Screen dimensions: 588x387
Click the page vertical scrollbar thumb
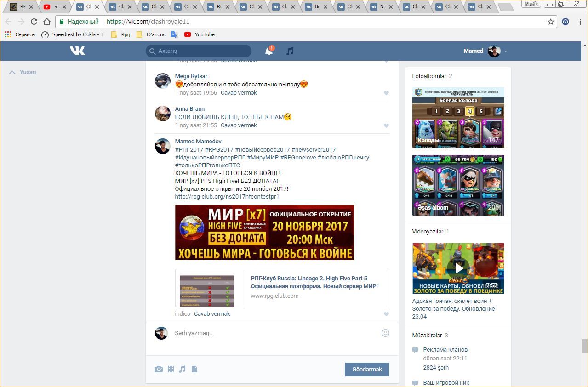[x=584, y=346]
